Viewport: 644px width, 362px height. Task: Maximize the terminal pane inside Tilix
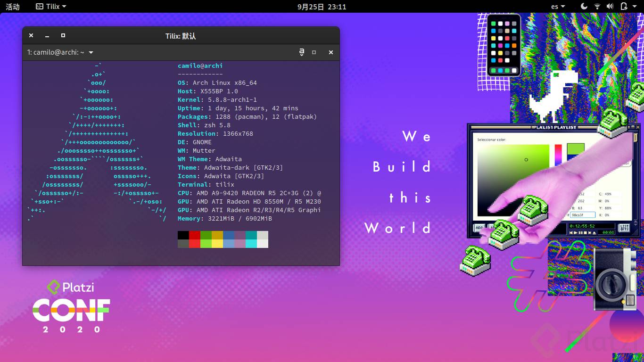click(314, 52)
